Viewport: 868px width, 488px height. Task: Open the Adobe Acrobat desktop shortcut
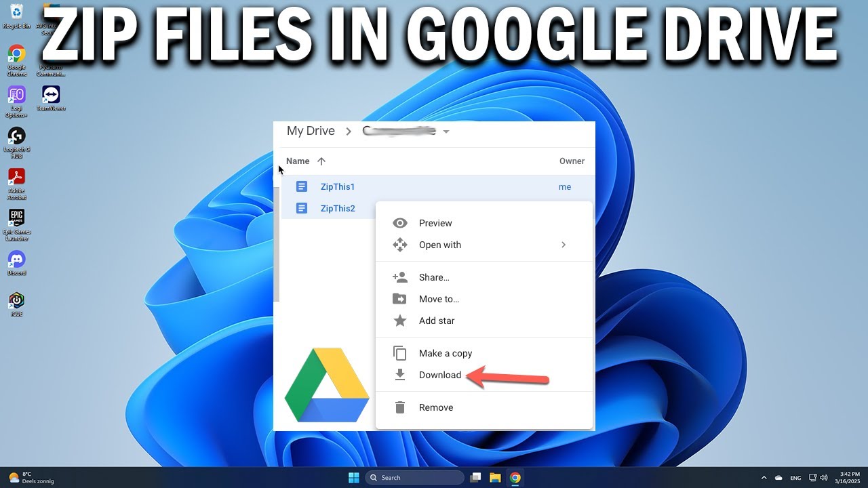(x=16, y=184)
